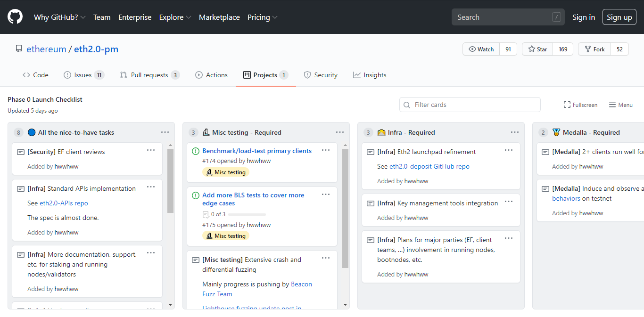Screen dimensions: 644x317
Task: Click the Watch eye button
Action: point(481,49)
